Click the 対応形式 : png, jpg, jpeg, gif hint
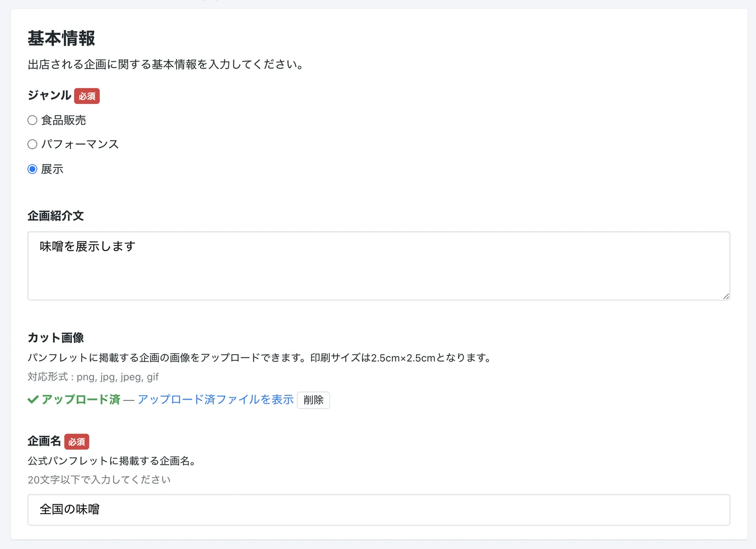 click(93, 377)
